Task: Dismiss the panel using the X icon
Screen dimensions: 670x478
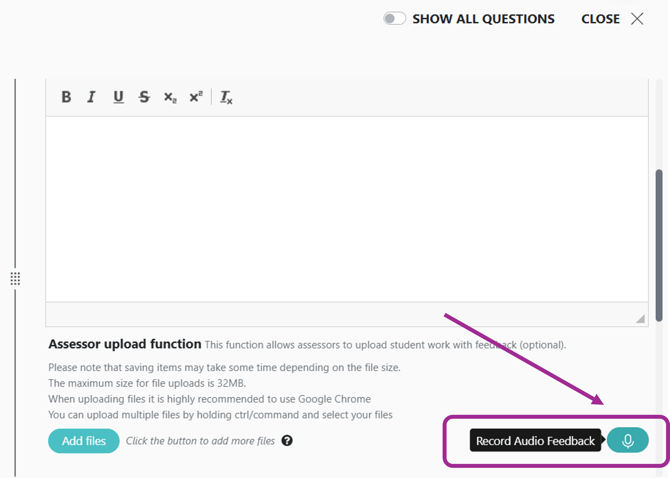Action: pos(637,19)
